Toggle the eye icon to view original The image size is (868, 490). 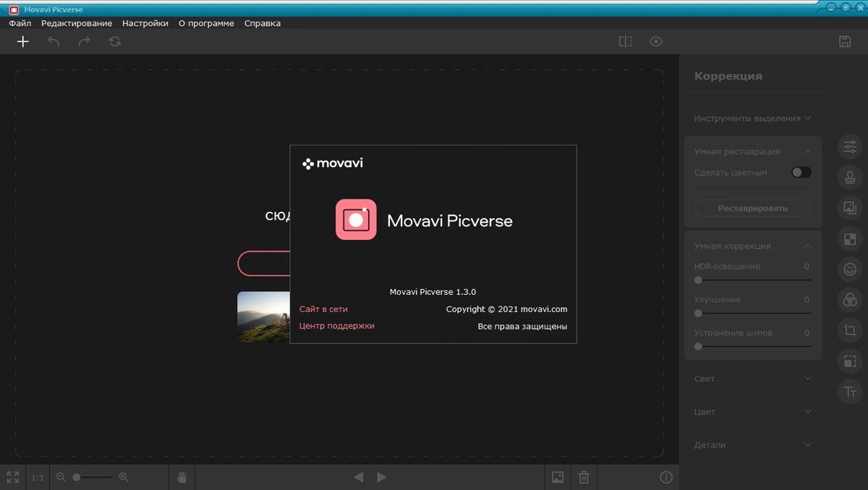point(656,41)
